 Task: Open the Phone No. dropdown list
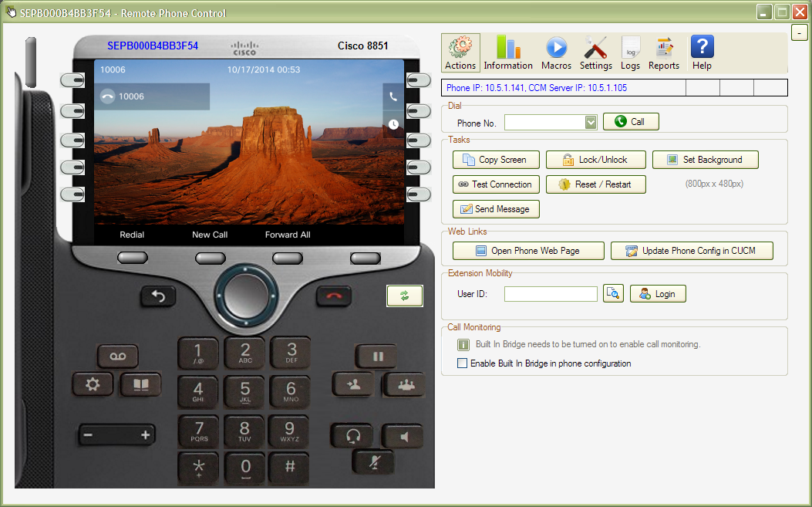coord(591,122)
